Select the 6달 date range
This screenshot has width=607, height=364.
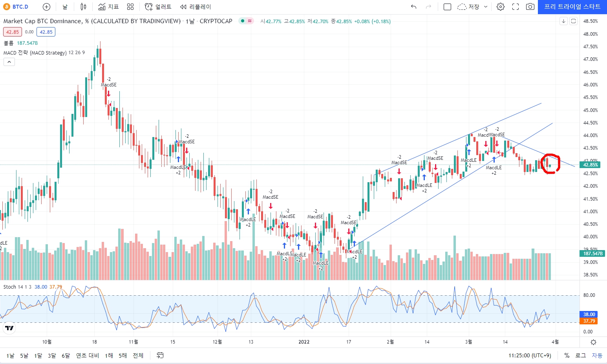[66, 355]
